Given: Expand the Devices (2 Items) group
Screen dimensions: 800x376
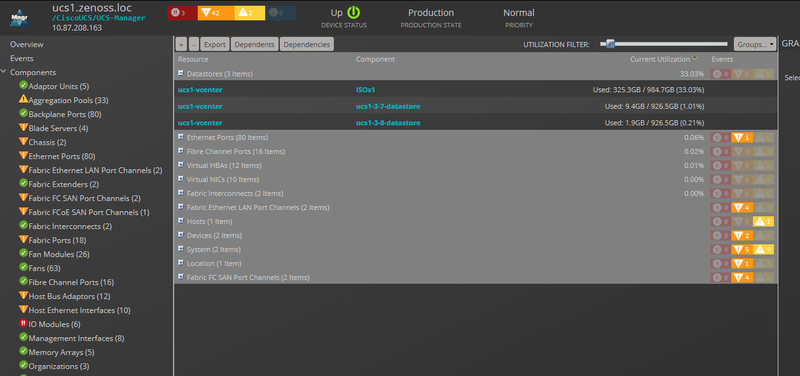Looking at the screenshot, I should pyautogui.click(x=181, y=235).
